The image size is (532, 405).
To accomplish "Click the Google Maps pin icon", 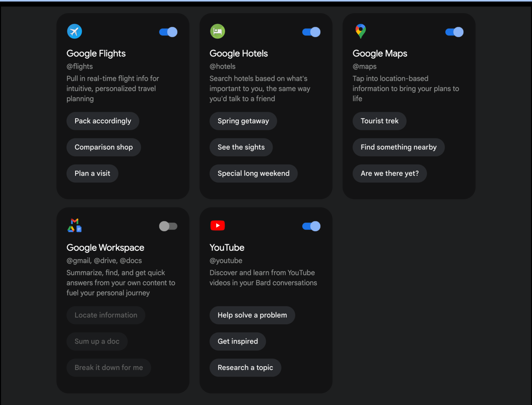I will pos(360,31).
